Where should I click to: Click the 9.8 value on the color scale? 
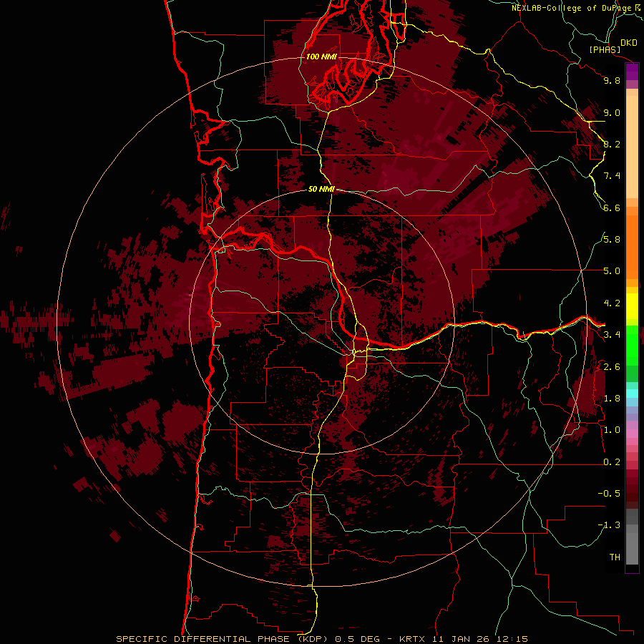pos(612,80)
